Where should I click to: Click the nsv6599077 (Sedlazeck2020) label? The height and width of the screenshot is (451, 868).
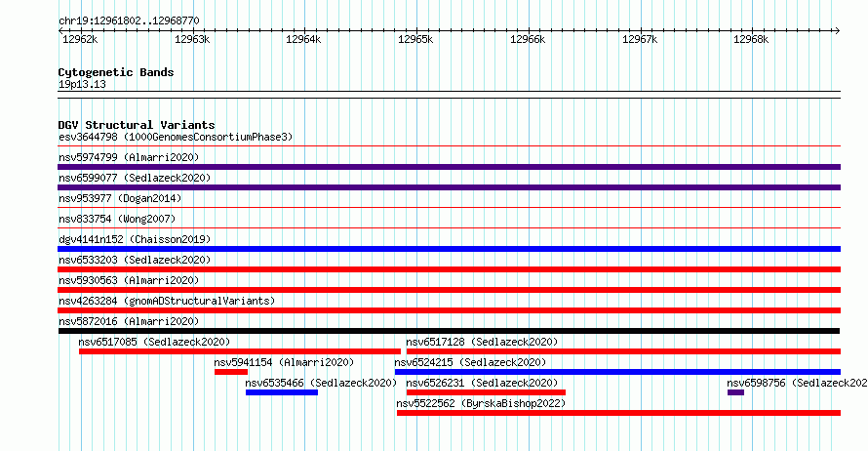point(135,178)
